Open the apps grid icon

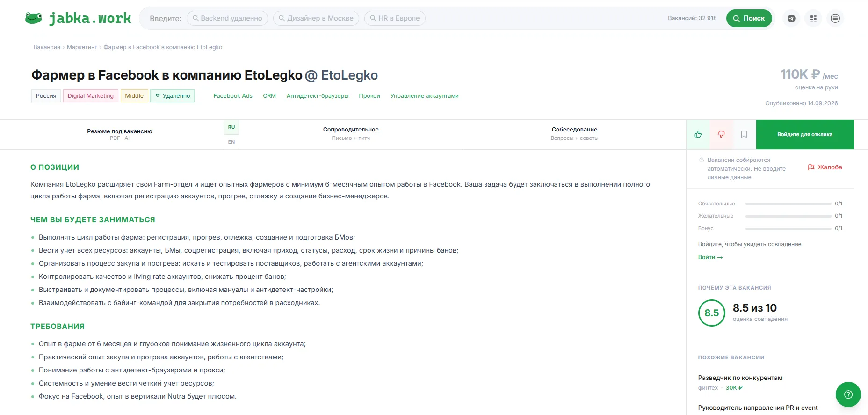[x=813, y=18]
